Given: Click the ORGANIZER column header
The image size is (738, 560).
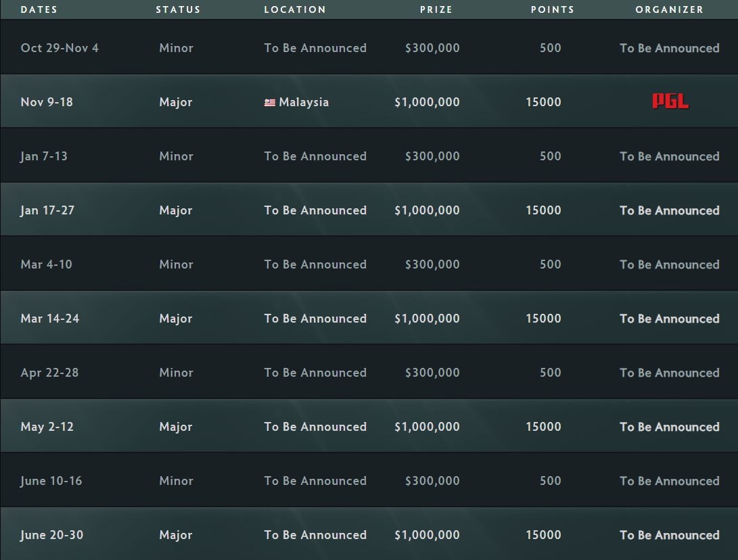Looking at the screenshot, I should 669,9.
